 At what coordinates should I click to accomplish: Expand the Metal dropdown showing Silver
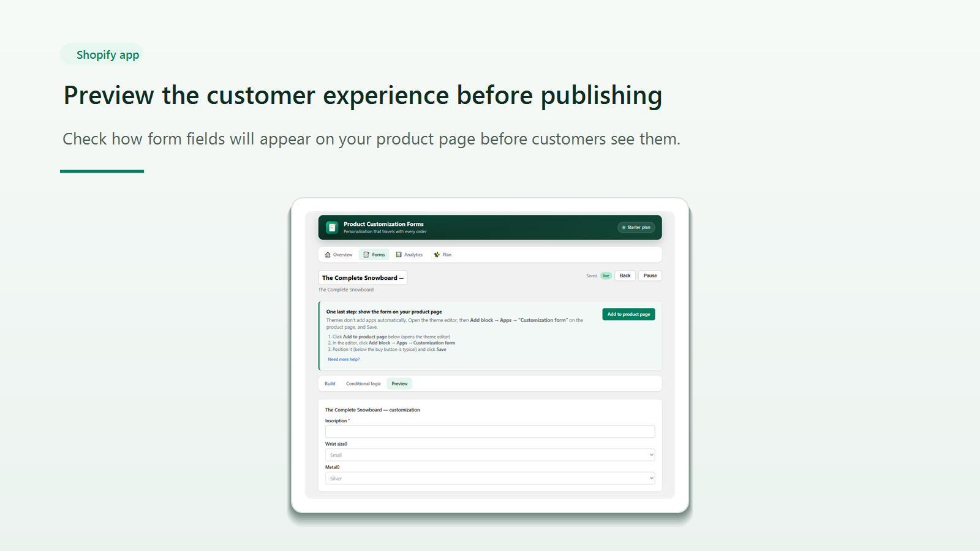490,478
